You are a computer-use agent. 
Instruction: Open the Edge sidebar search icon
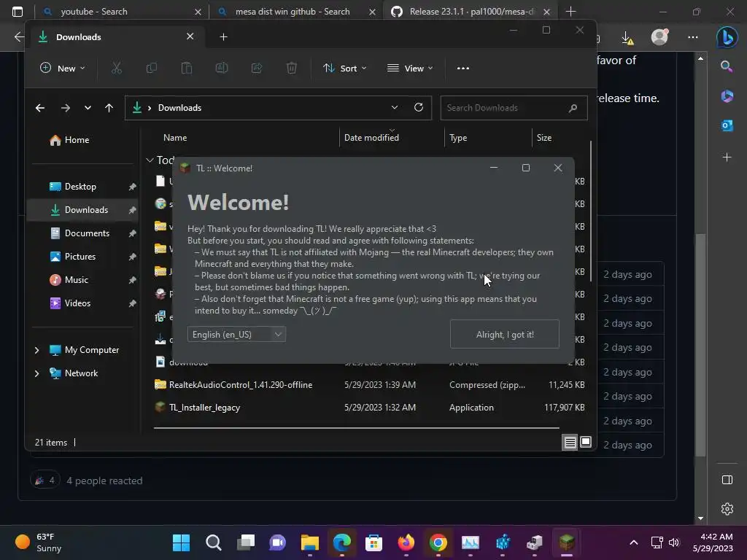coord(727,66)
